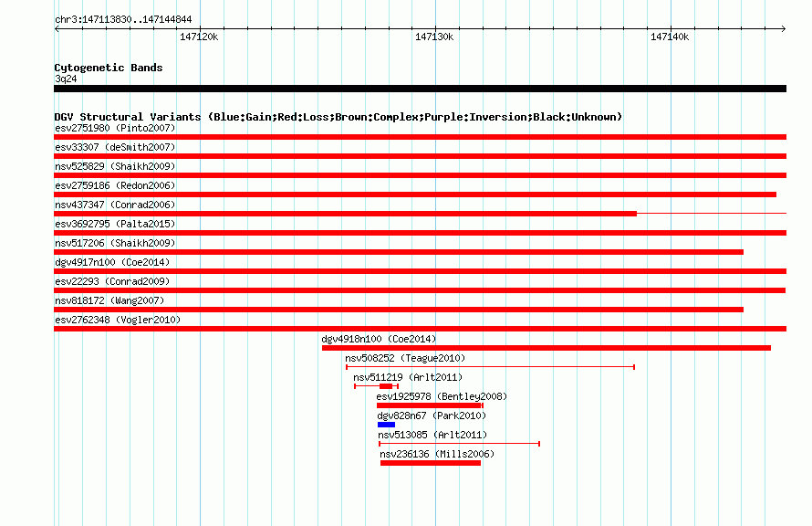Click the esv2751980 (Pinto2007) variant label
812x526 pixels.
(115, 128)
